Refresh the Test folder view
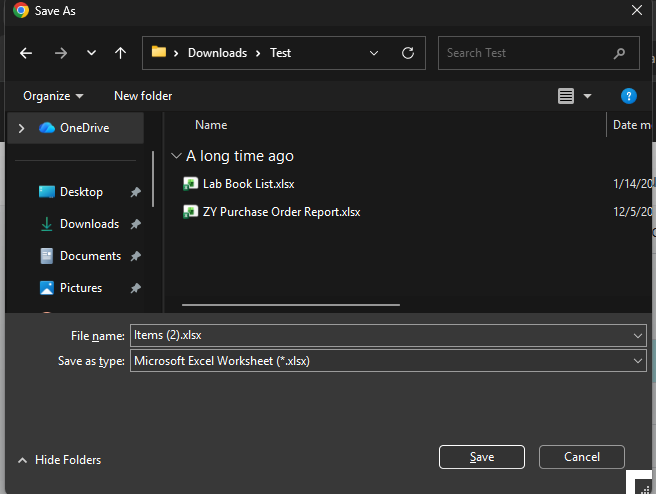 coord(407,53)
